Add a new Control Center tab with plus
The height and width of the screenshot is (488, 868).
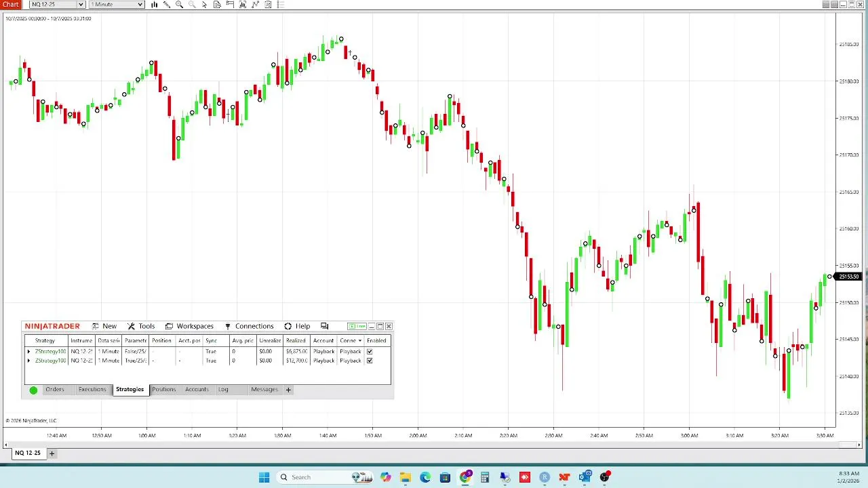(x=288, y=390)
